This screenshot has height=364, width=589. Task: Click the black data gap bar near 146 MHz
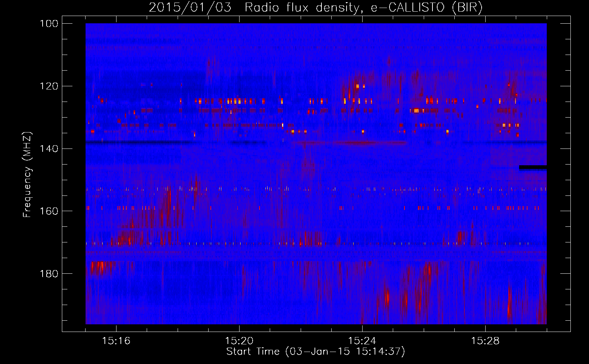point(533,167)
